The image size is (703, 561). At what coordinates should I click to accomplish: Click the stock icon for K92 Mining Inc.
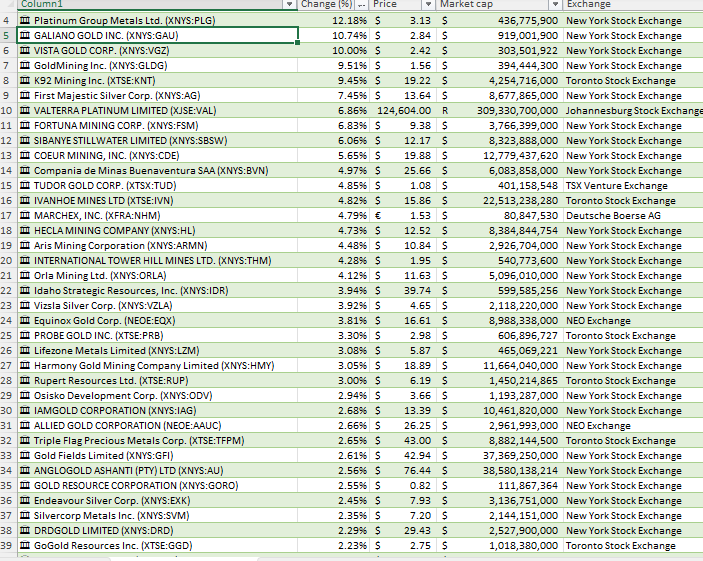(x=25, y=80)
